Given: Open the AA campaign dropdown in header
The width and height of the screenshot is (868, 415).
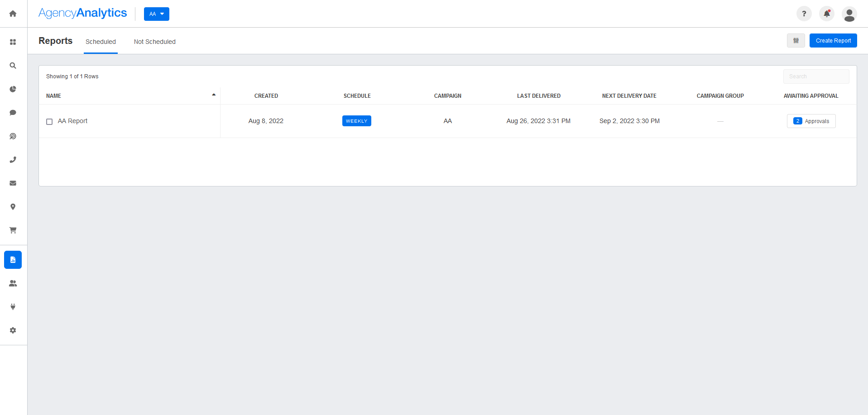Looking at the screenshot, I should 156,14.
